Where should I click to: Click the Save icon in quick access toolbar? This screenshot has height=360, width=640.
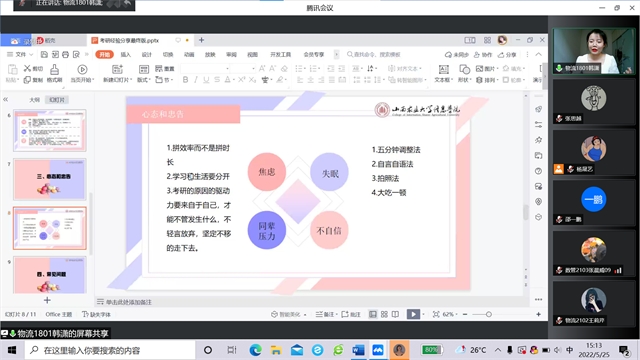click(x=44, y=54)
